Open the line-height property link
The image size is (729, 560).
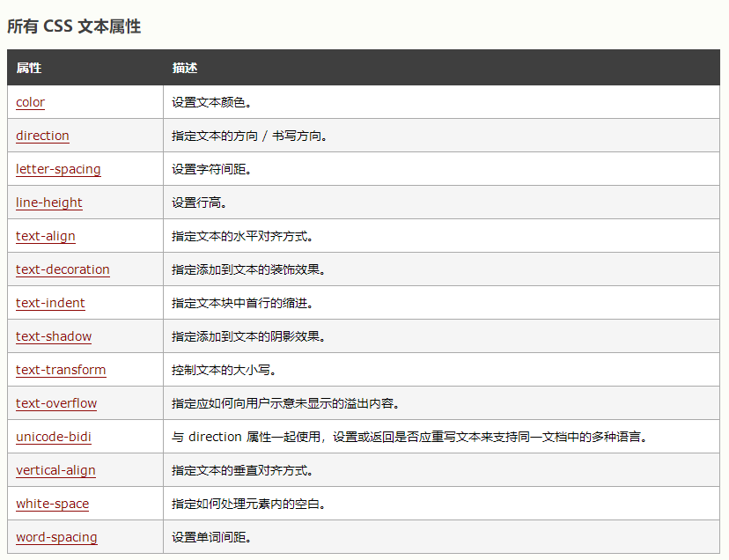(48, 203)
